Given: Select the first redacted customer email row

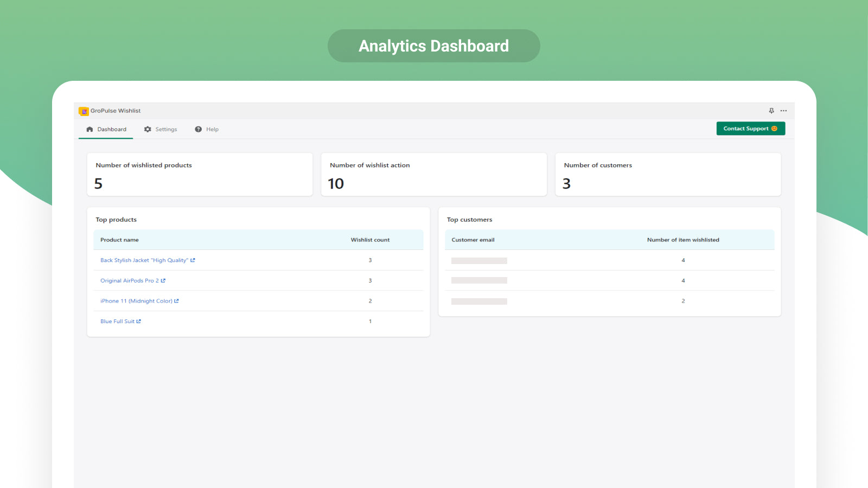Looking at the screenshot, I should click(479, 261).
